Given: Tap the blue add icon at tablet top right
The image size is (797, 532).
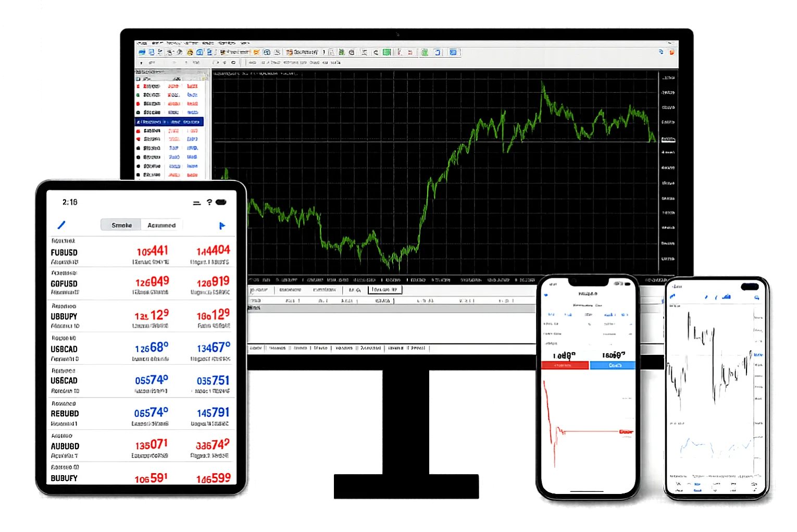Looking at the screenshot, I should [222, 226].
